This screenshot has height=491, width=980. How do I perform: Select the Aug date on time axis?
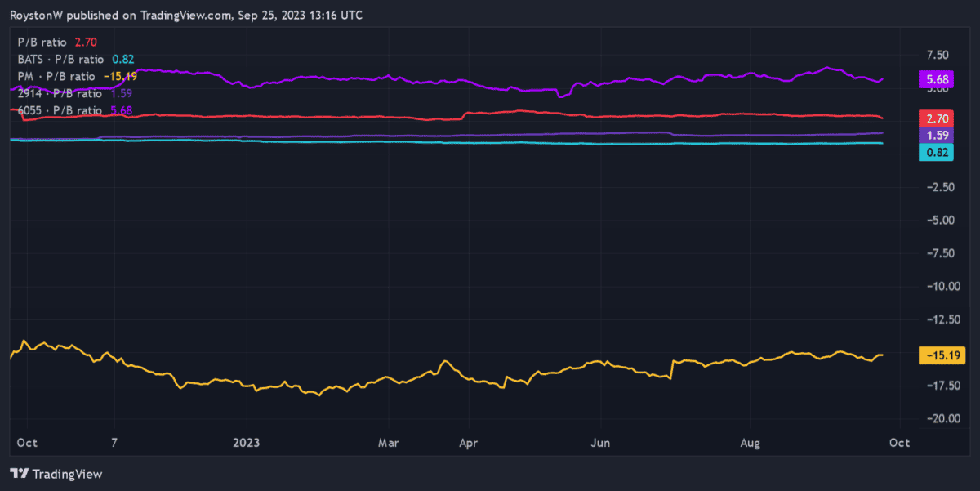point(750,443)
